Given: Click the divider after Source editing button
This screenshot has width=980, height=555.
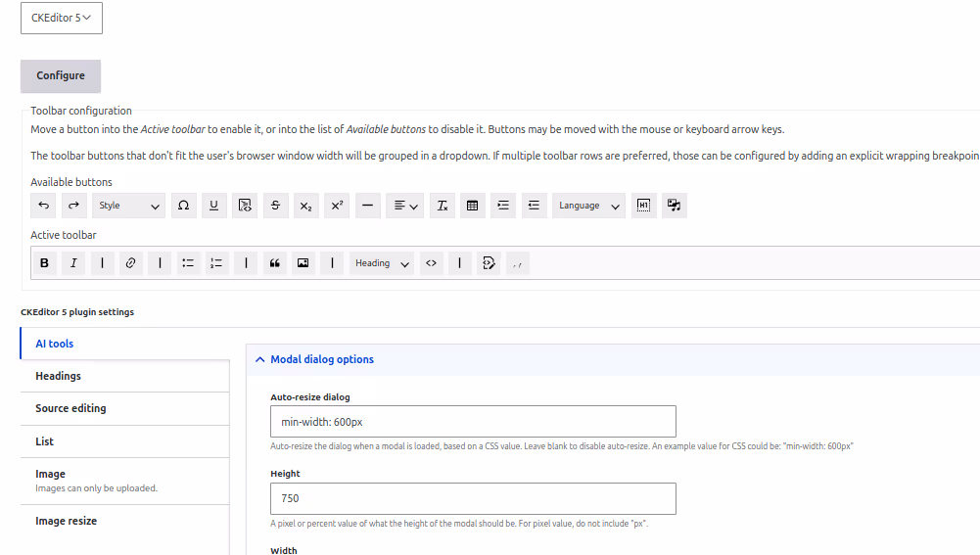Looking at the screenshot, I should click(x=459, y=263).
